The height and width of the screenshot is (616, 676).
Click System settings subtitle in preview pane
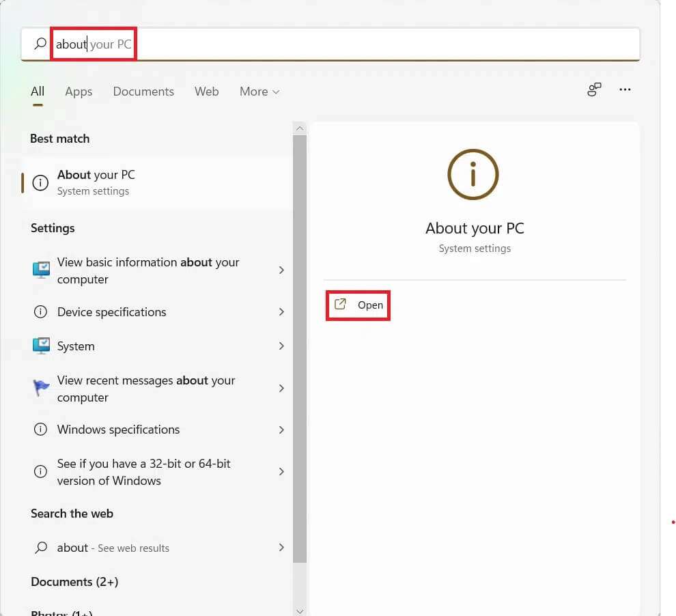pos(475,249)
